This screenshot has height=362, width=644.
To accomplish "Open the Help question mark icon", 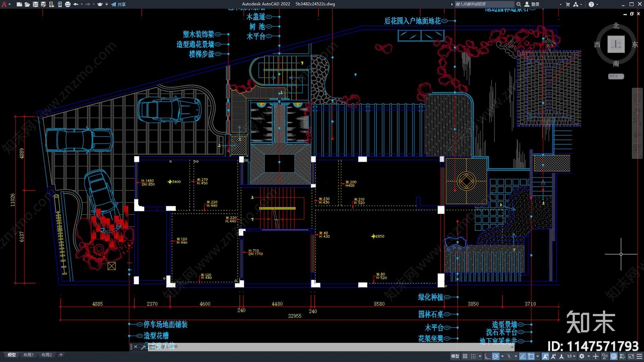I will 591,4.
